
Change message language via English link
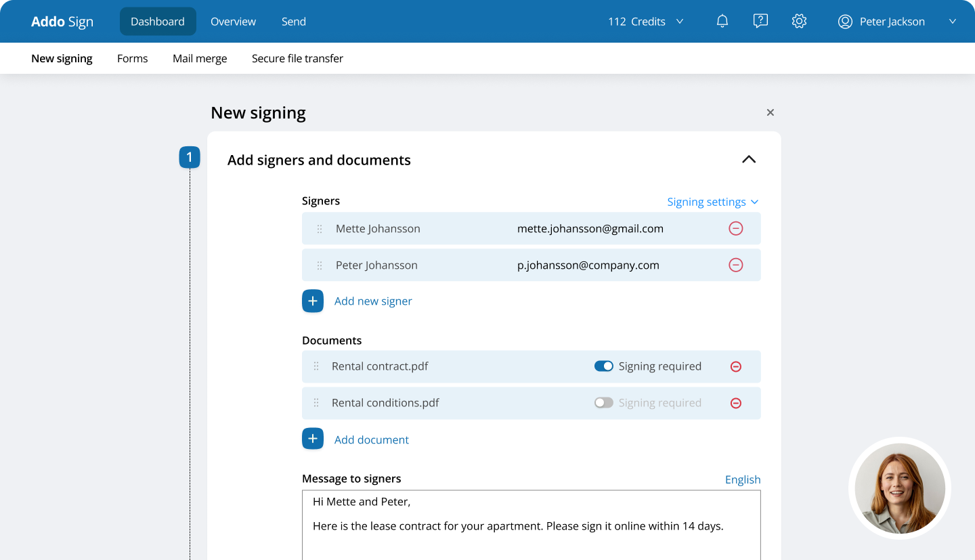click(743, 479)
